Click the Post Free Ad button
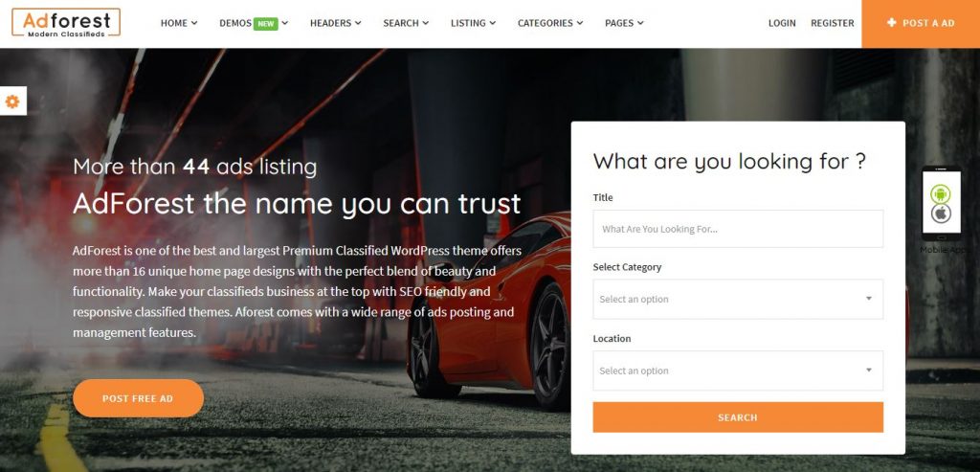 pos(138,398)
